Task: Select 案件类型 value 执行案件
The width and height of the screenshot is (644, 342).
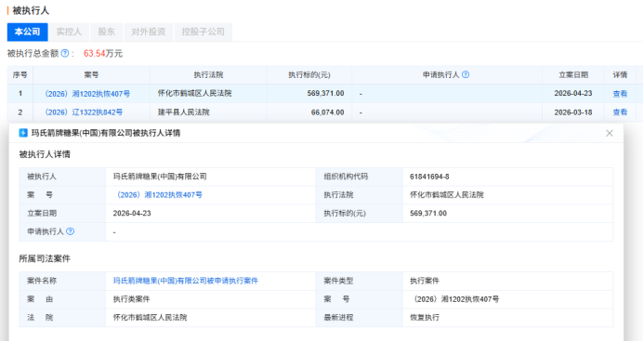Action: [x=425, y=281]
